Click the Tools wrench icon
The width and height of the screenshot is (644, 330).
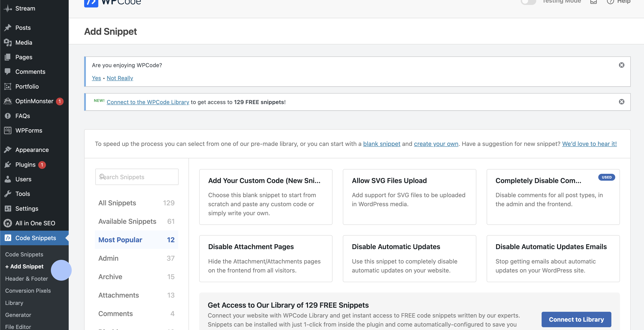pos(8,194)
